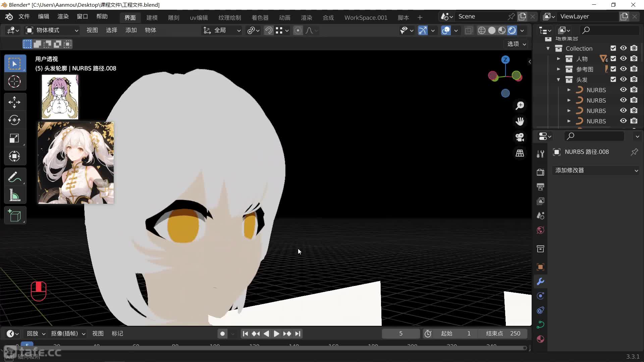Switch to solid viewport shading
This screenshot has width=644, height=362.
click(492, 31)
